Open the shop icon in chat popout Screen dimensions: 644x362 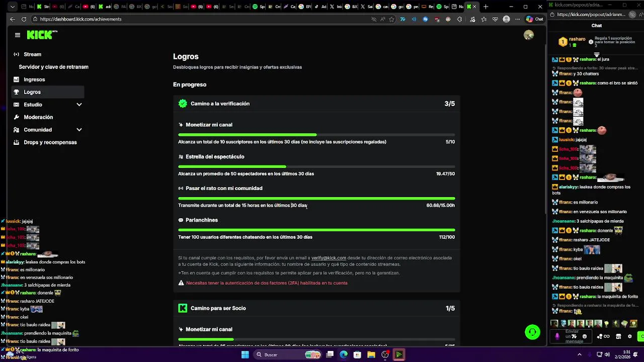tap(618, 336)
